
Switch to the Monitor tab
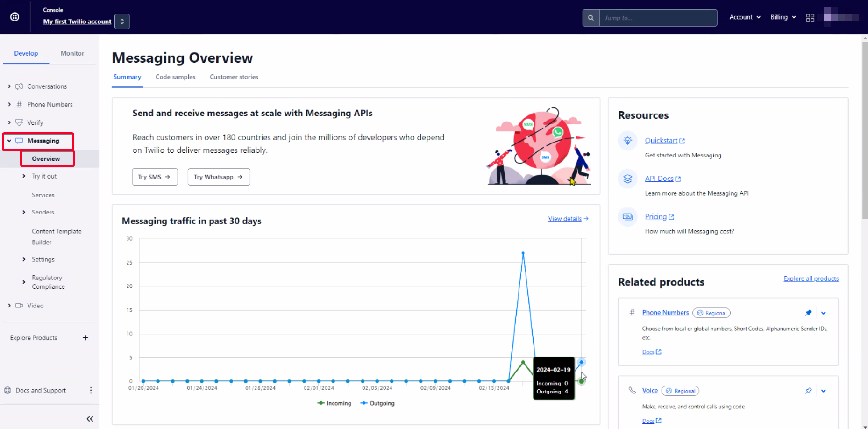[x=72, y=53]
